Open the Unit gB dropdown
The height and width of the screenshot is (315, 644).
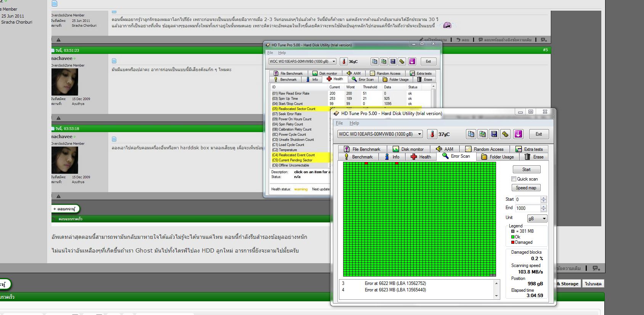[x=537, y=219]
